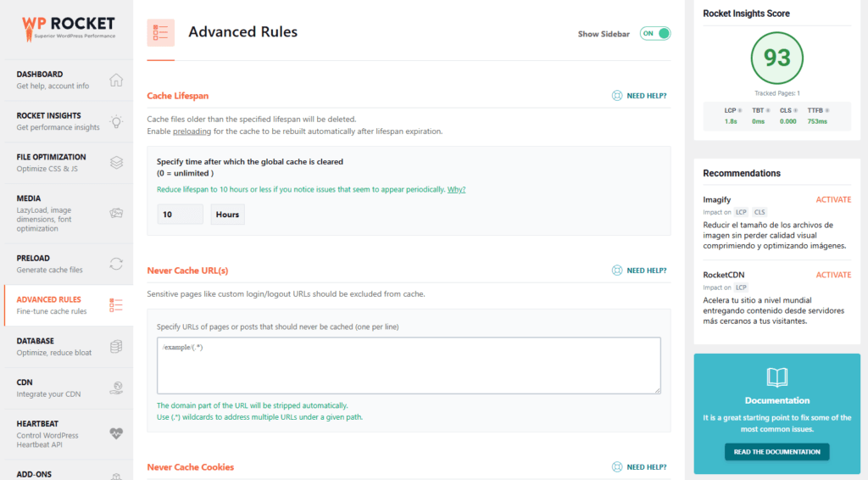The width and height of the screenshot is (868, 480).
Task: Activate the Imagify recommendation
Action: [x=833, y=199]
